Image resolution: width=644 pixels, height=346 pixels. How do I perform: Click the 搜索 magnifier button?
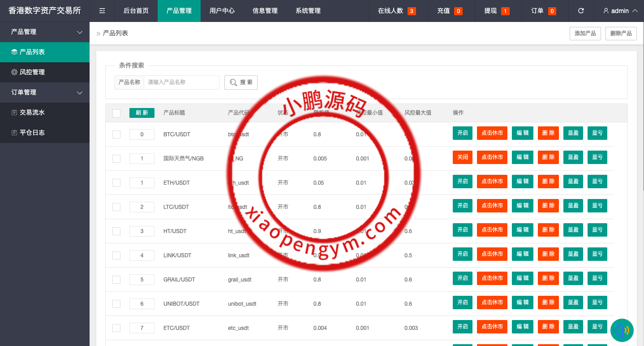[x=241, y=82]
